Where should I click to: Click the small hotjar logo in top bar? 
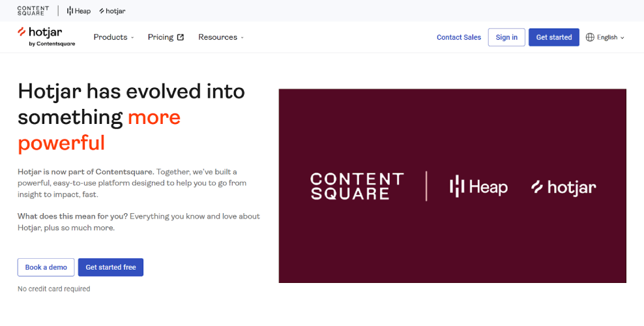tap(112, 11)
